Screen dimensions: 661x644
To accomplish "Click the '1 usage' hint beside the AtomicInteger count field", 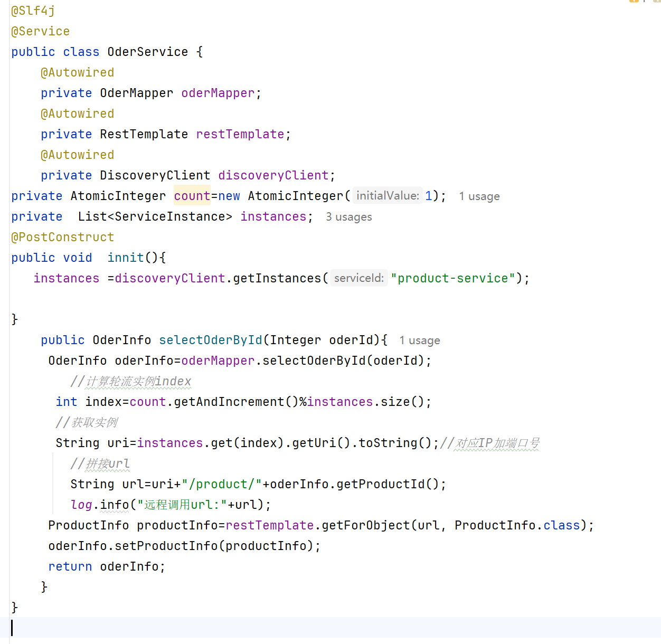I will pos(479,196).
